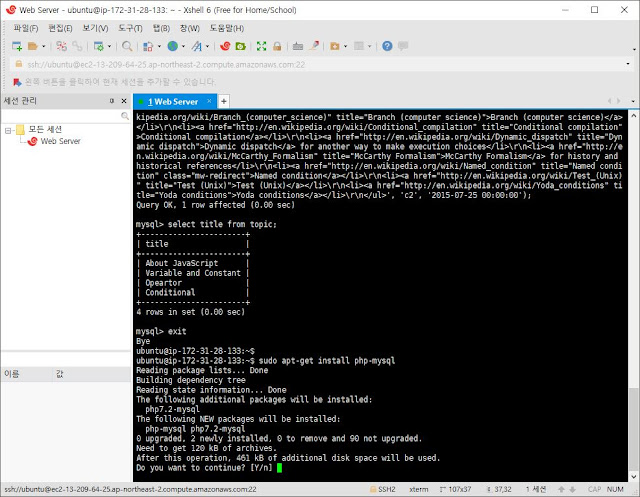This screenshot has width=640, height=497.
Task: Open the 도움말(H) menu
Action: click(x=227, y=28)
